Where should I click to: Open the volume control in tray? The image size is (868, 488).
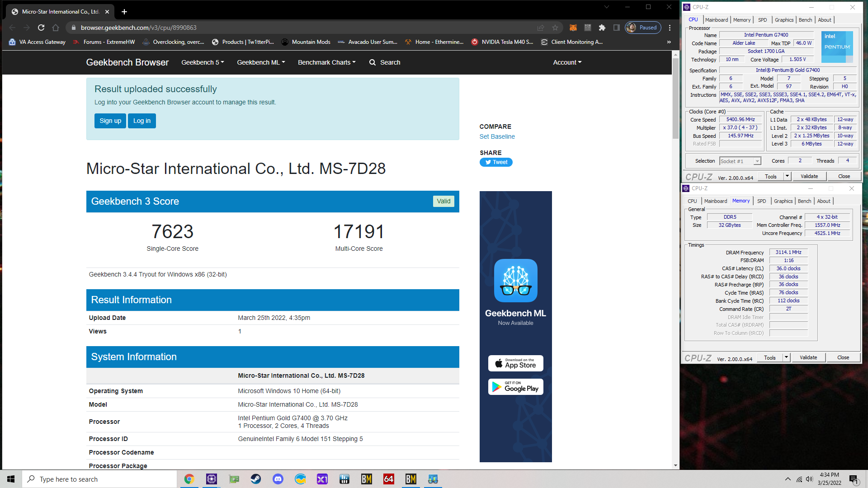(809, 479)
